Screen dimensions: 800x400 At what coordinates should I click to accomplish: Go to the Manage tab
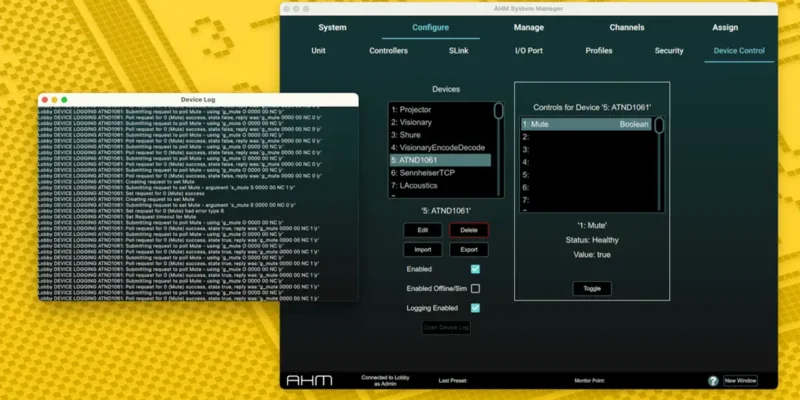pos(529,28)
